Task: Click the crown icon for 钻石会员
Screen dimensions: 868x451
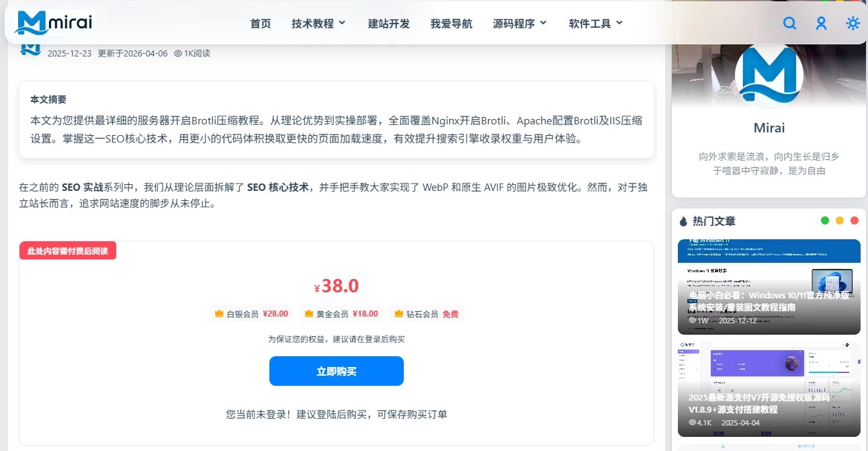Action: click(x=398, y=314)
